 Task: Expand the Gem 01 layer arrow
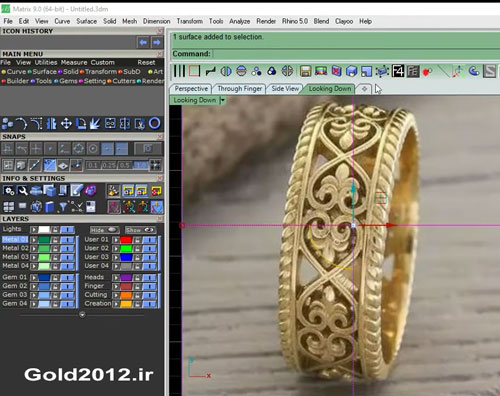pos(34,277)
